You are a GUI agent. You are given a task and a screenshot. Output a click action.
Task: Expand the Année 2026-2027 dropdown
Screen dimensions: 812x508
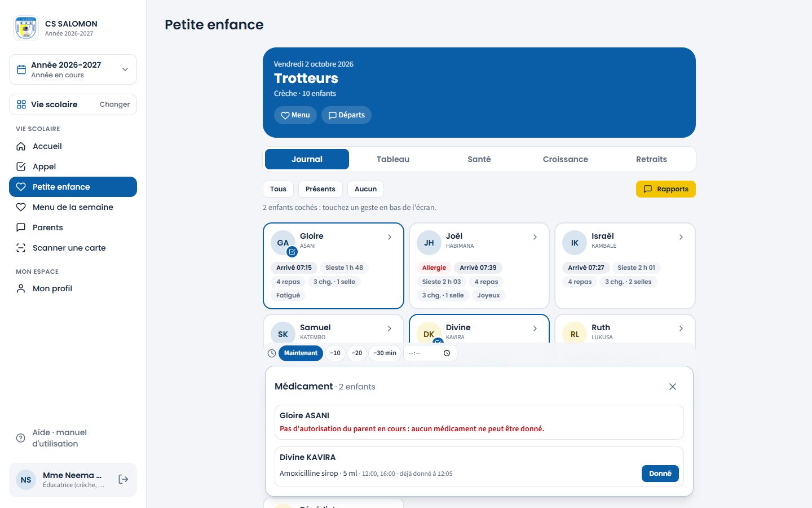pyautogui.click(x=125, y=69)
